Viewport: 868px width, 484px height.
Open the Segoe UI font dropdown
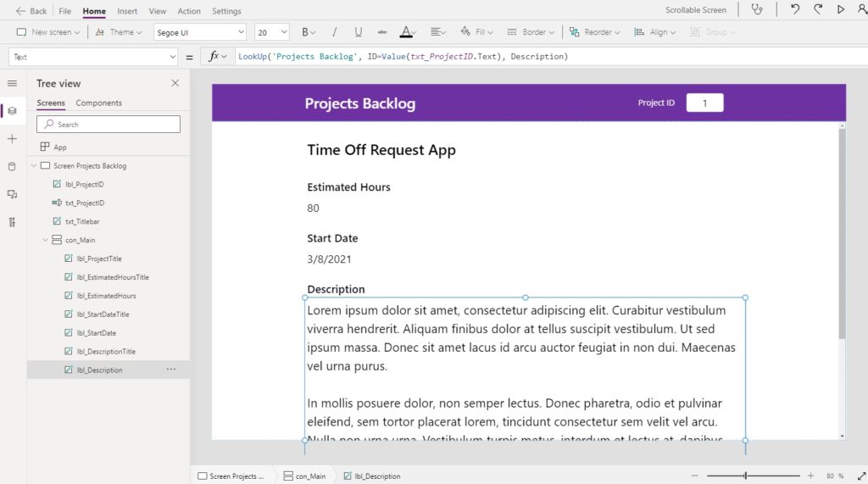(x=199, y=32)
